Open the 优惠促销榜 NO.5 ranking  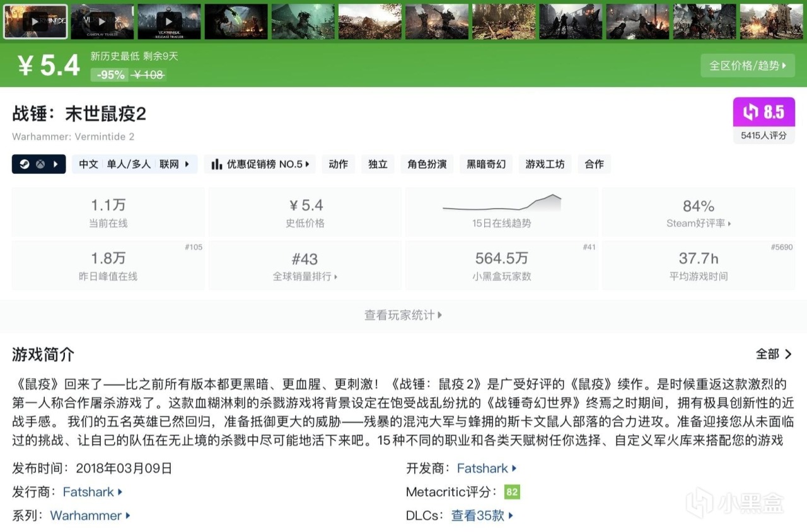coord(260,165)
